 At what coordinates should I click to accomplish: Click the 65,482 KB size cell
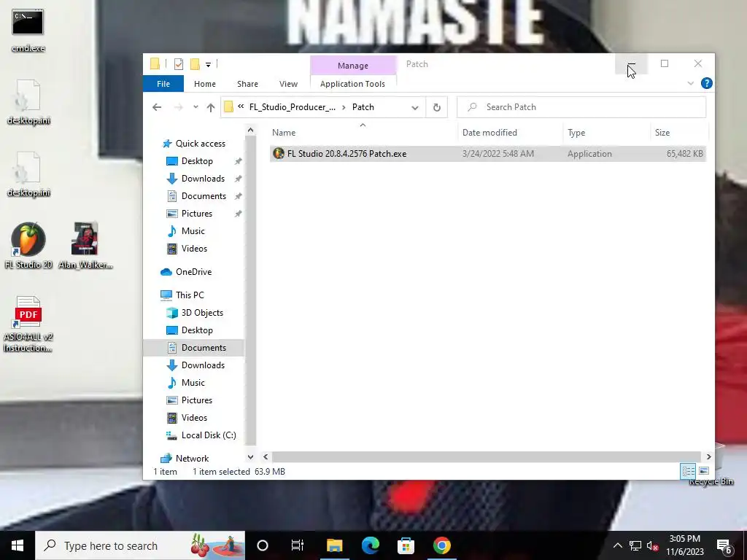684,154
